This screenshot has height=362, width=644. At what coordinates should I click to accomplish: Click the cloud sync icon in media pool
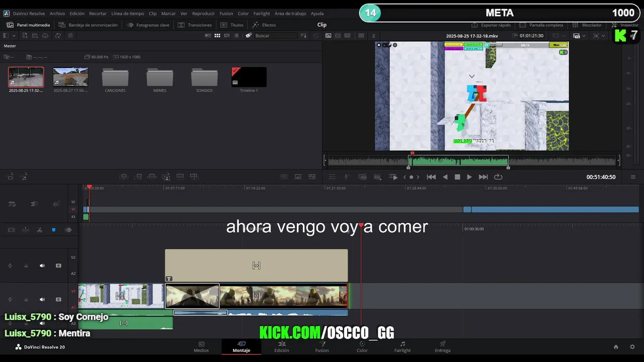coord(45,36)
